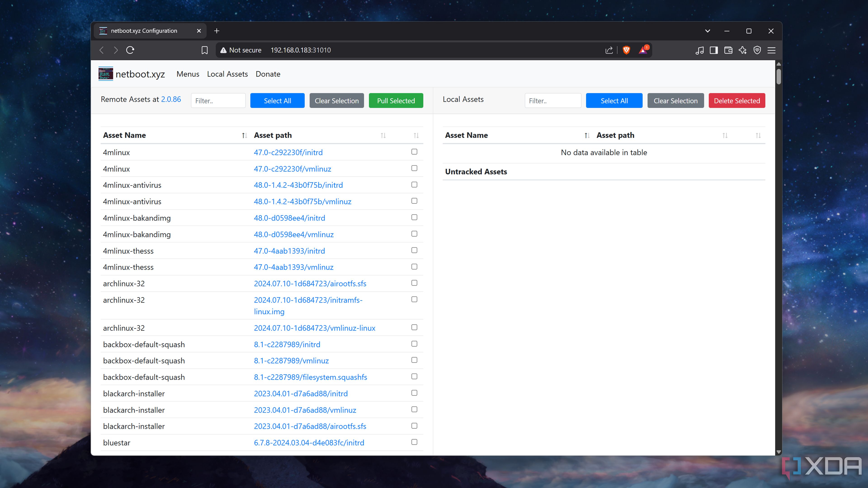
Task: Open the 2.0.86 version link
Action: [171, 99]
